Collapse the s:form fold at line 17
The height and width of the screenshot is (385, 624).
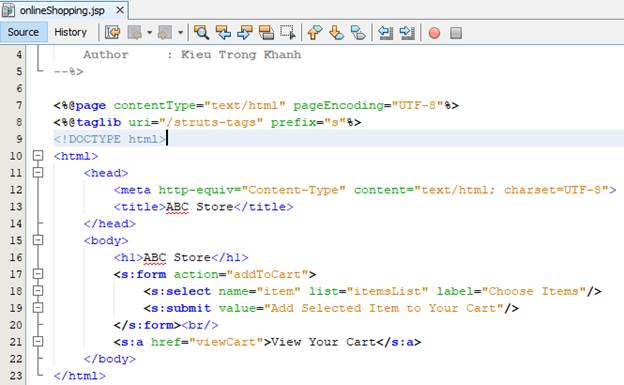pos(38,274)
